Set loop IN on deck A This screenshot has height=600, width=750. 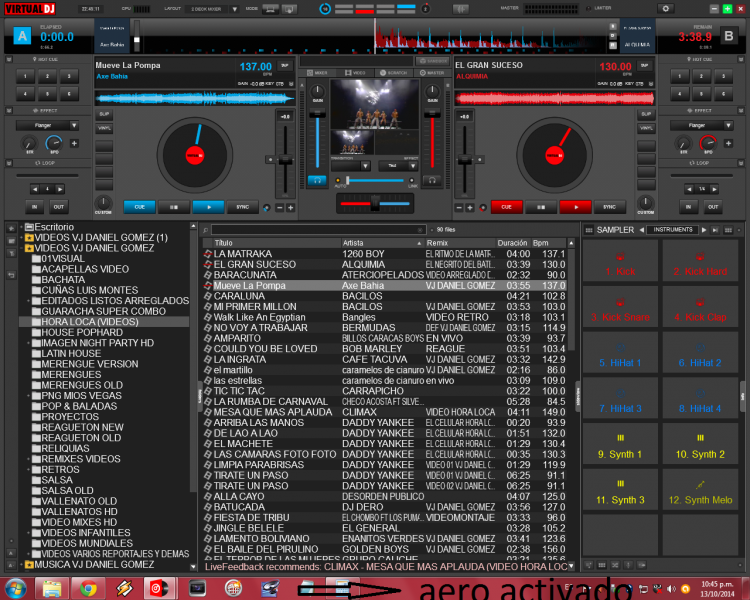click(34, 207)
